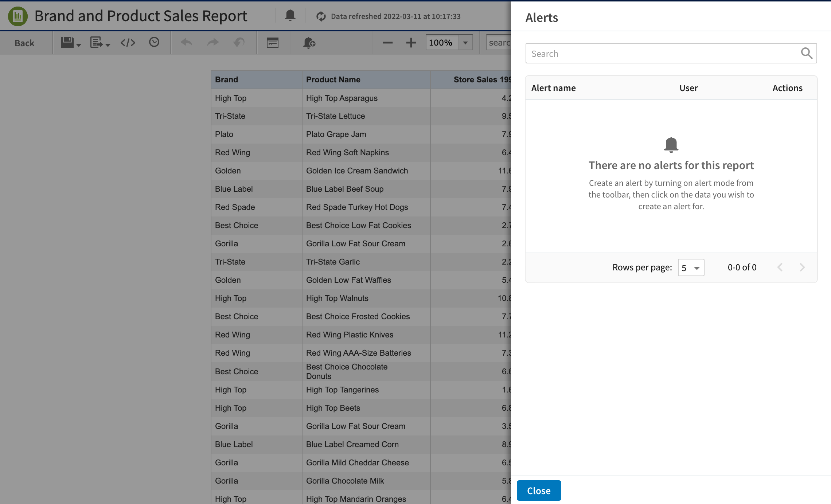Select Best Choice Frosted Cookies cell
This screenshot has width=831, height=504.
point(366,316)
